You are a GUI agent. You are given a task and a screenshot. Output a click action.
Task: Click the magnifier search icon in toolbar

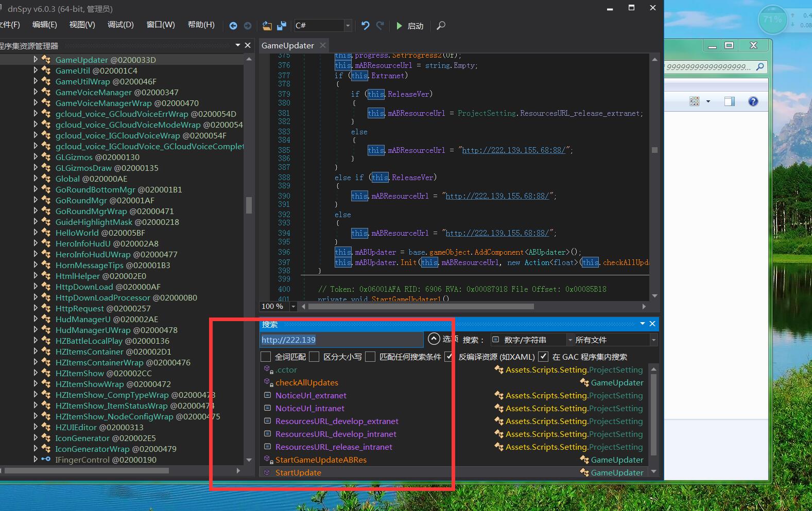pyautogui.click(x=441, y=26)
